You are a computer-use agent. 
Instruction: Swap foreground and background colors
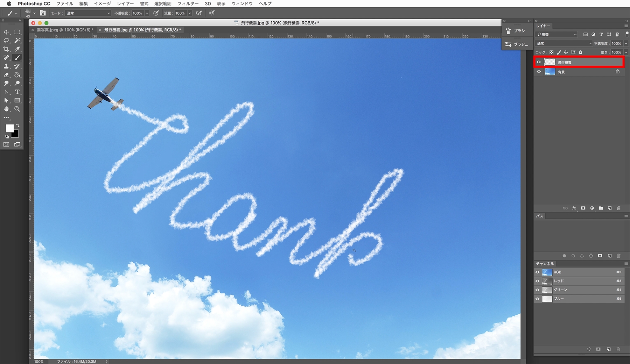[x=17, y=125]
